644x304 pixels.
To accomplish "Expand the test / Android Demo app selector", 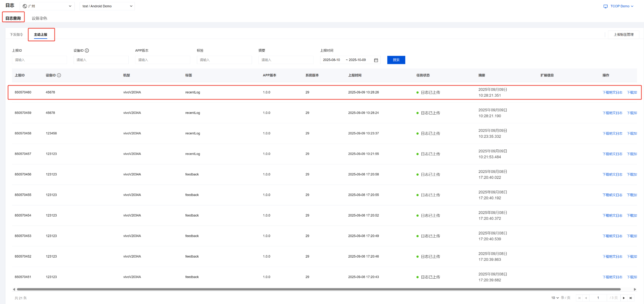I will [x=107, y=6].
